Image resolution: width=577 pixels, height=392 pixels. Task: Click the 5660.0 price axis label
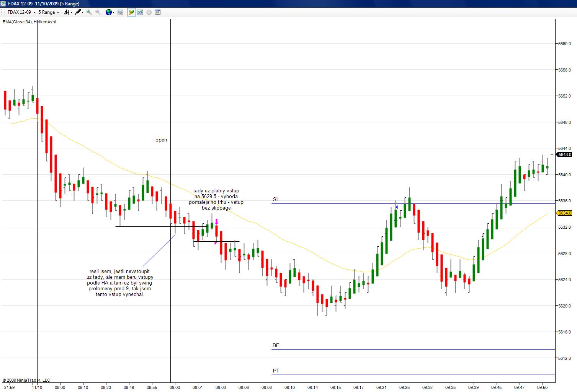pos(564,44)
